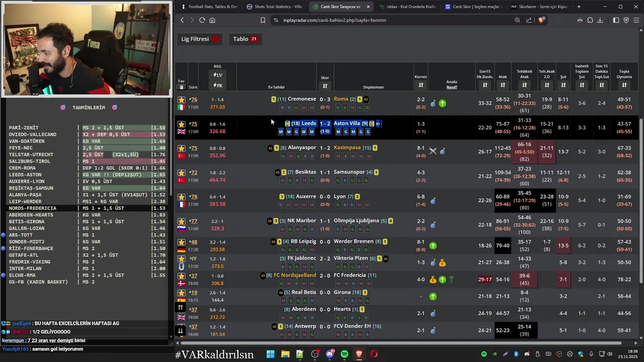Go to the browser home page icon

tap(212, 20)
